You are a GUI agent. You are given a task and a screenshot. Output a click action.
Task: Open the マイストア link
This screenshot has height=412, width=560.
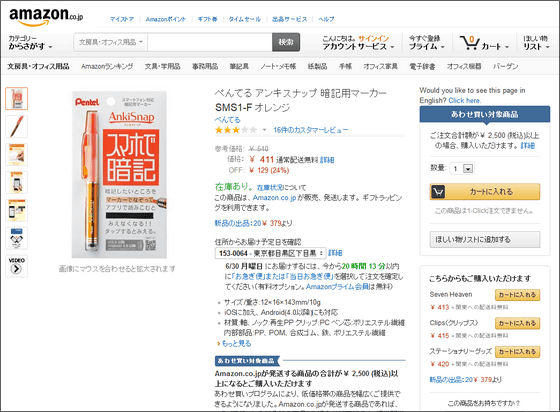point(122,19)
